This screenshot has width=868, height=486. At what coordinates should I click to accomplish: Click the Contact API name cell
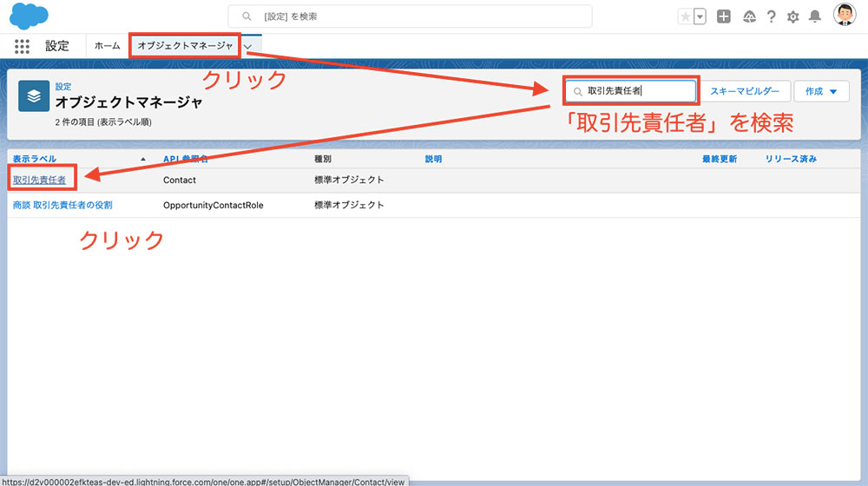(x=180, y=180)
